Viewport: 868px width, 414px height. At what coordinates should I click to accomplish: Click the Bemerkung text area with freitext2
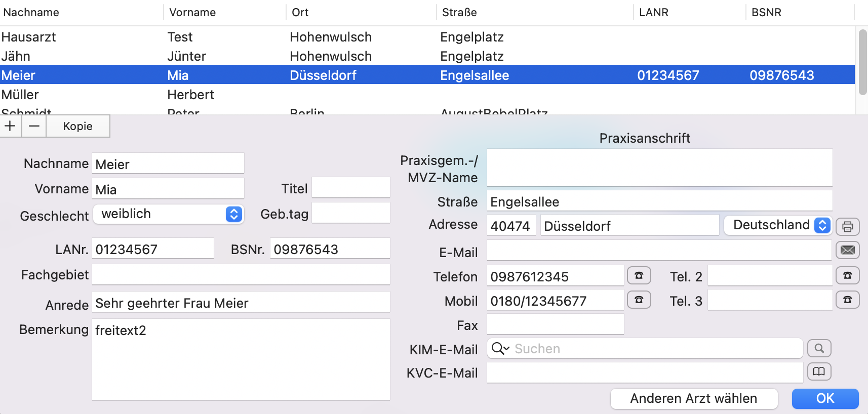click(241, 359)
